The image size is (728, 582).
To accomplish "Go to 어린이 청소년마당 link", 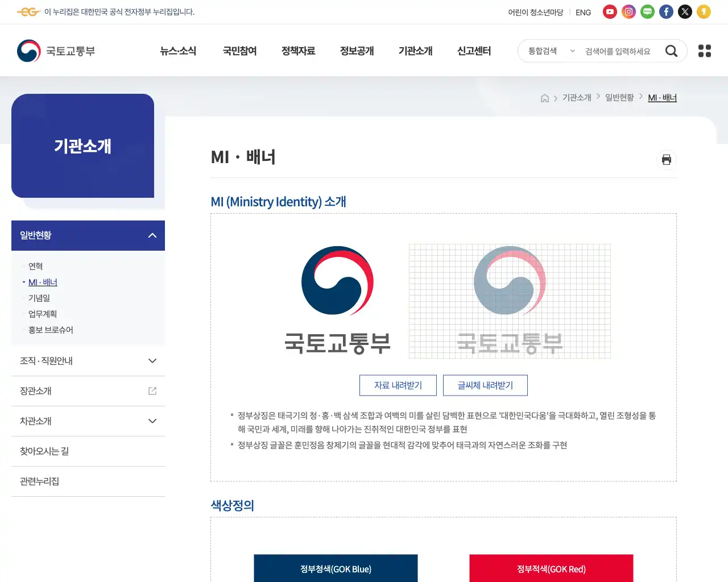I will (x=535, y=13).
